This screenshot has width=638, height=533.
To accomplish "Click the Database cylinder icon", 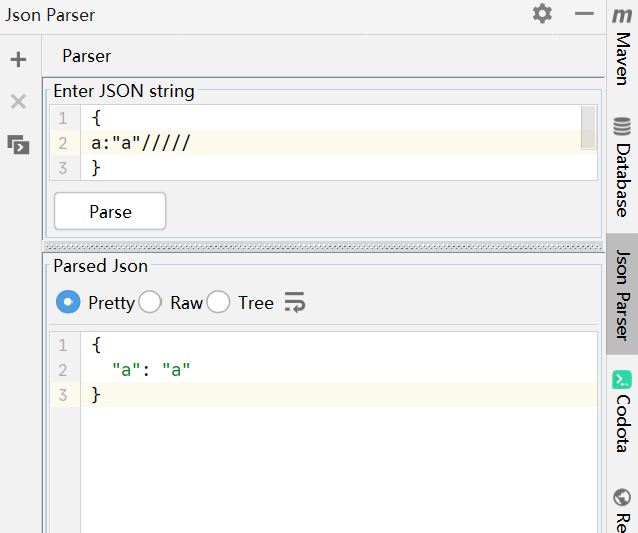I will point(622,126).
